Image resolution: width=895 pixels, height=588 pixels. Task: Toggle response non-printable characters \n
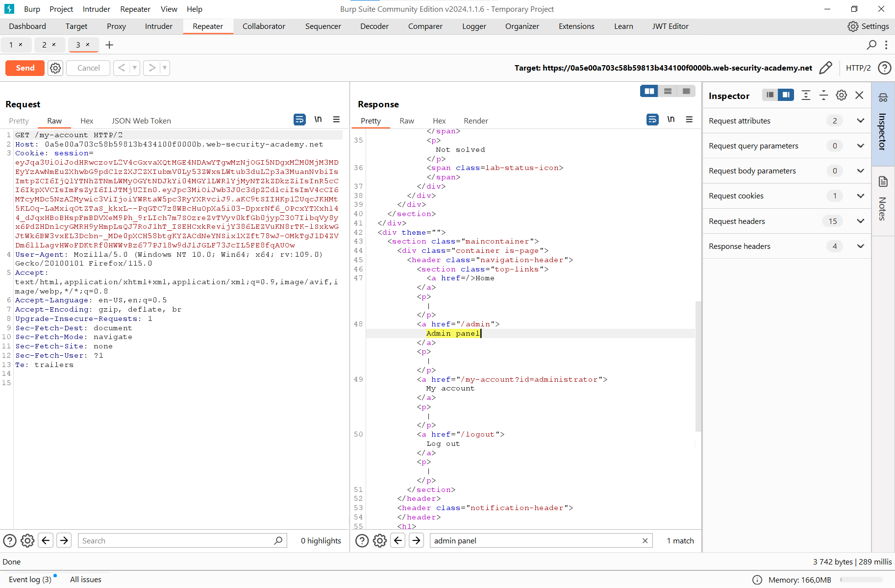tap(671, 119)
